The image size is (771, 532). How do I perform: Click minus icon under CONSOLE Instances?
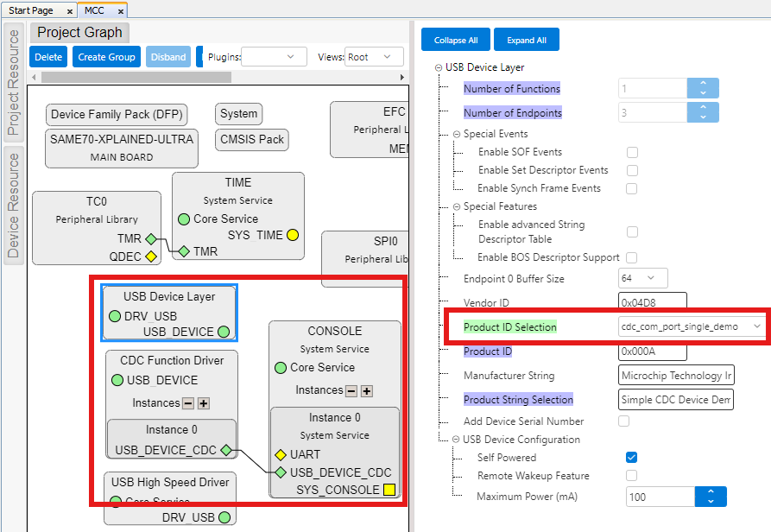351,390
